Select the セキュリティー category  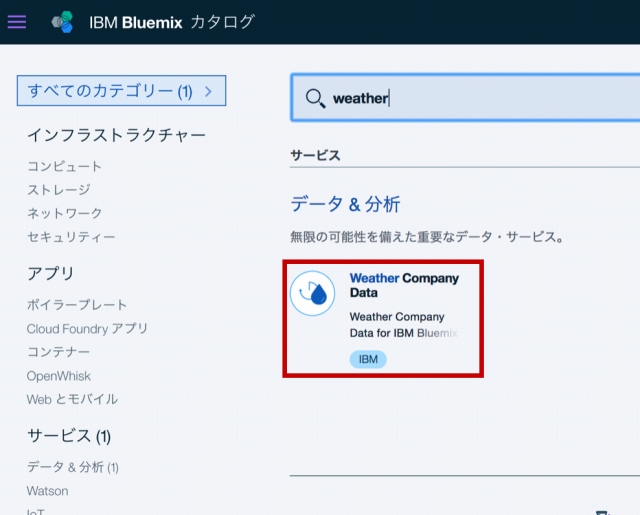pyautogui.click(x=71, y=237)
